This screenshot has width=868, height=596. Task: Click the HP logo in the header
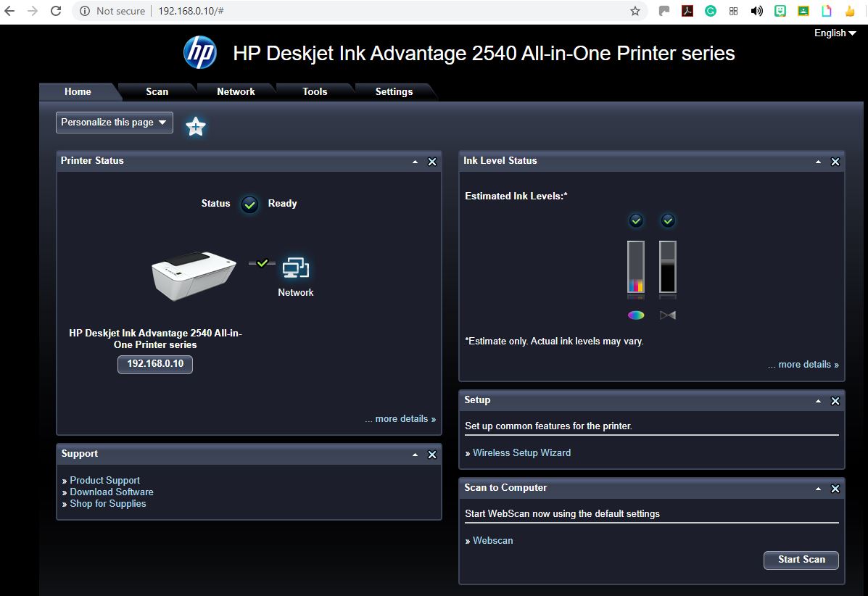pos(200,53)
